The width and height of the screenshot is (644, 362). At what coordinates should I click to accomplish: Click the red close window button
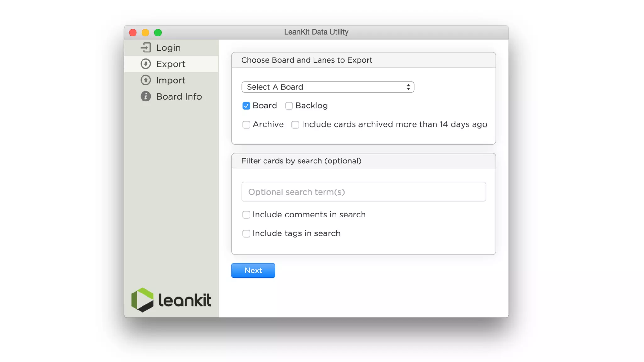click(133, 32)
